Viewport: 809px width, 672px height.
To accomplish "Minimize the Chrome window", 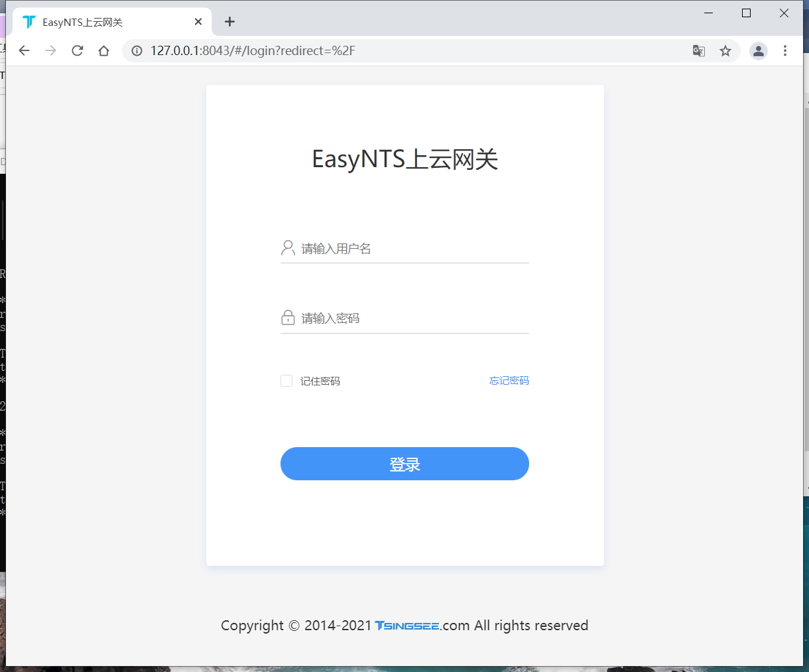I will pos(708,13).
